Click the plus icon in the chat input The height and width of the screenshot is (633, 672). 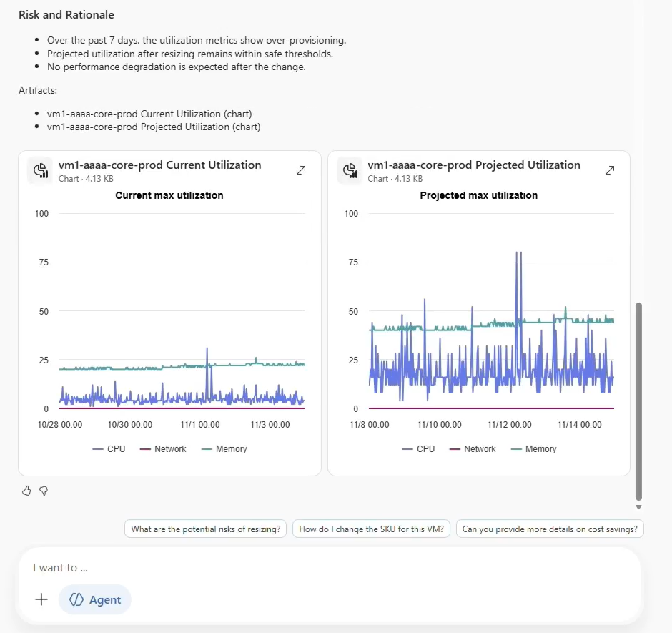41,599
